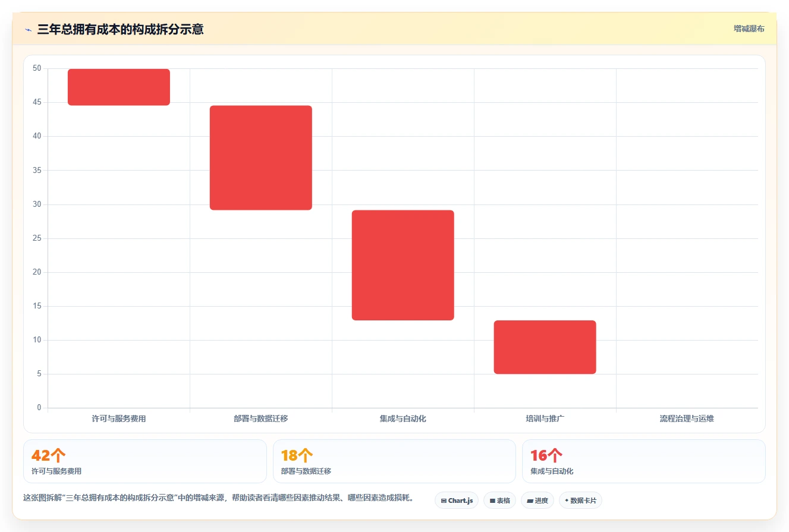Click the lightning icon beside the chart title

(28, 30)
